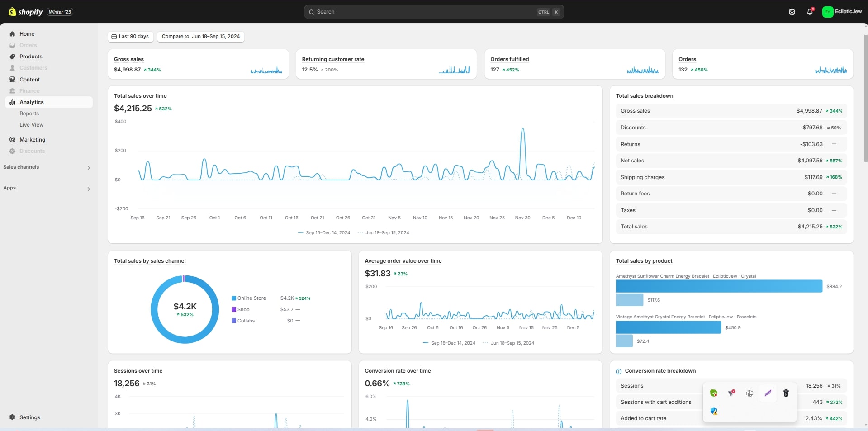Image resolution: width=868 pixels, height=431 pixels.
Task: Open the EclipticJew store account menu
Action: pyautogui.click(x=842, y=12)
